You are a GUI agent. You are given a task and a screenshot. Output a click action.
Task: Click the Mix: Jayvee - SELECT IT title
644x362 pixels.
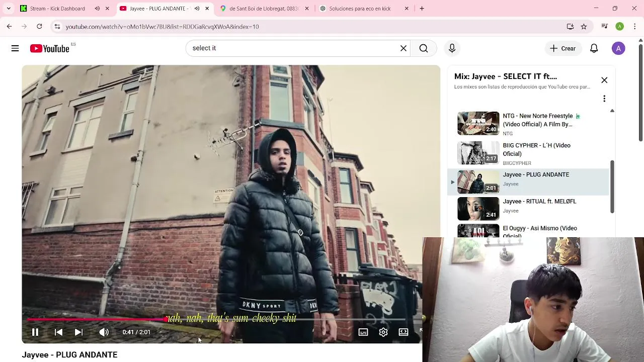point(505,76)
